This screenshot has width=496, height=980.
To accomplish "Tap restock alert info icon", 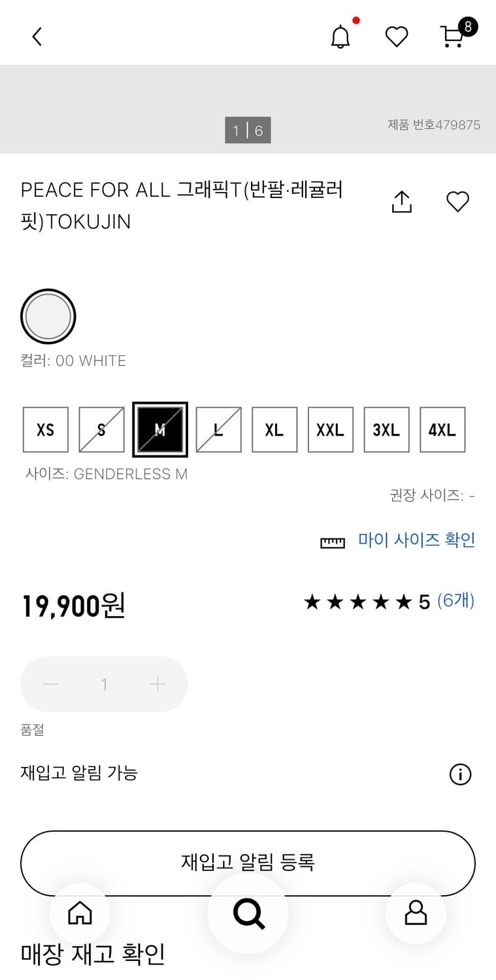I will click(460, 774).
